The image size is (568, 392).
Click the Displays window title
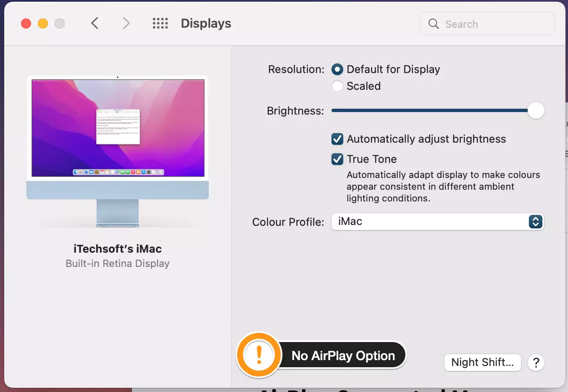coord(206,24)
